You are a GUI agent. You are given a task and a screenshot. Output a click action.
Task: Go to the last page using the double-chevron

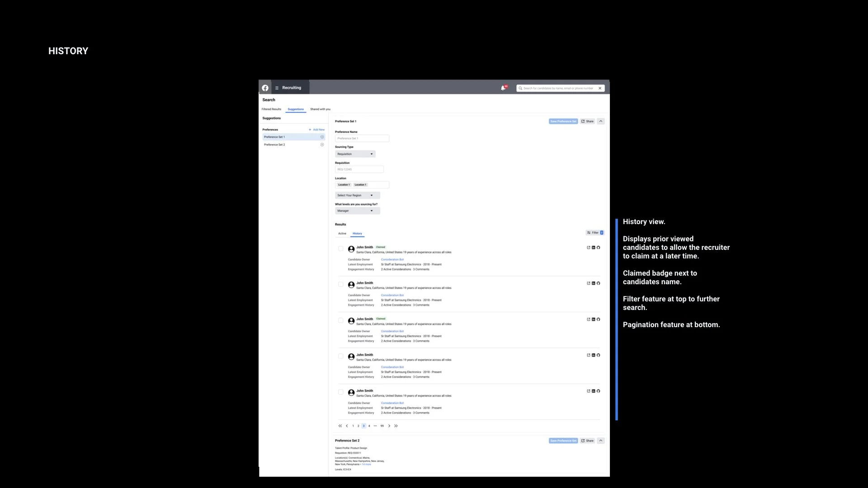click(x=396, y=426)
